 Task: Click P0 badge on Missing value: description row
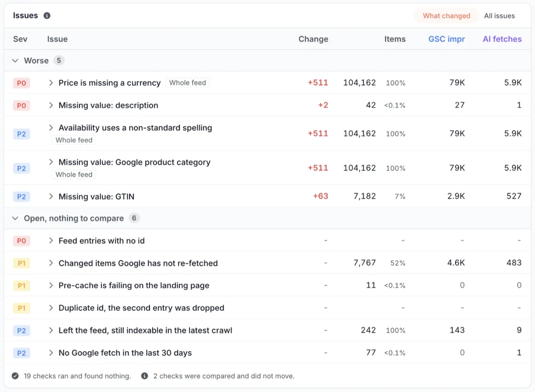click(21, 106)
